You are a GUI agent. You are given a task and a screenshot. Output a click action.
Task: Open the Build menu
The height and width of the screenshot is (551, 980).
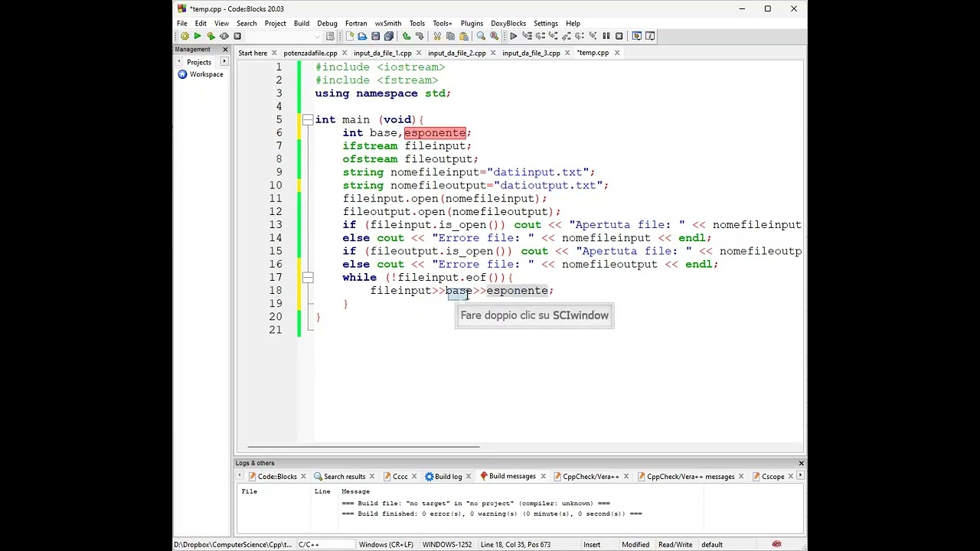pyautogui.click(x=302, y=23)
